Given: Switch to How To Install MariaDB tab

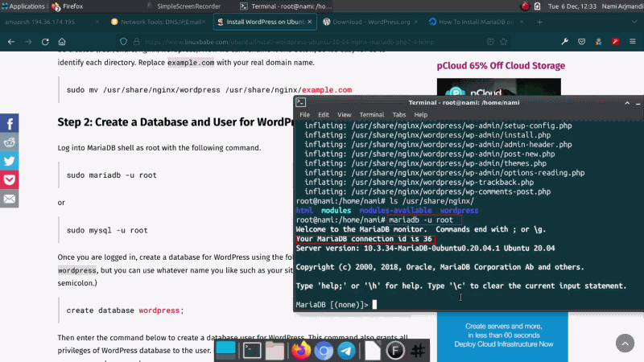Looking at the screenshot, I should pyautogui.click(x=476, y=23).
